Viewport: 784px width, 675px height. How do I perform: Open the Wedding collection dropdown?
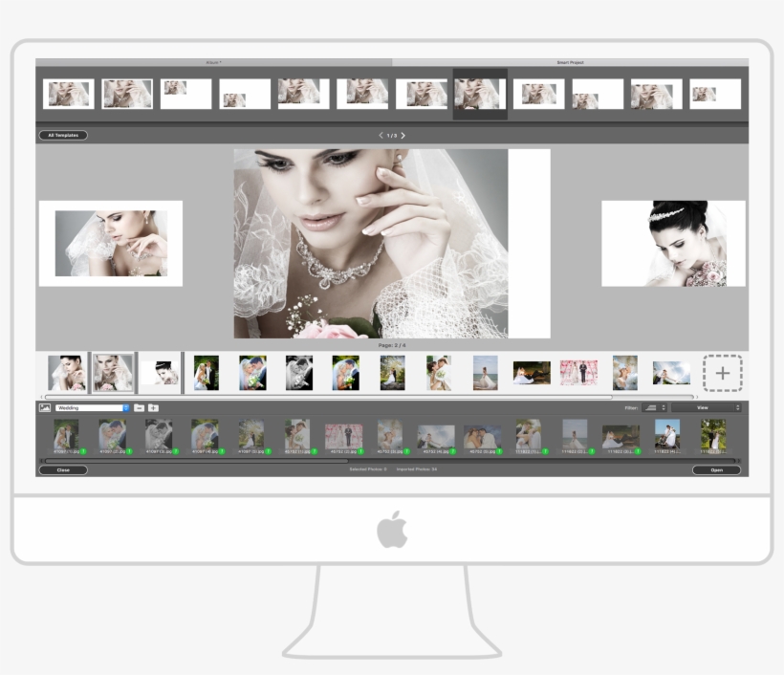[x=91, y=407]
